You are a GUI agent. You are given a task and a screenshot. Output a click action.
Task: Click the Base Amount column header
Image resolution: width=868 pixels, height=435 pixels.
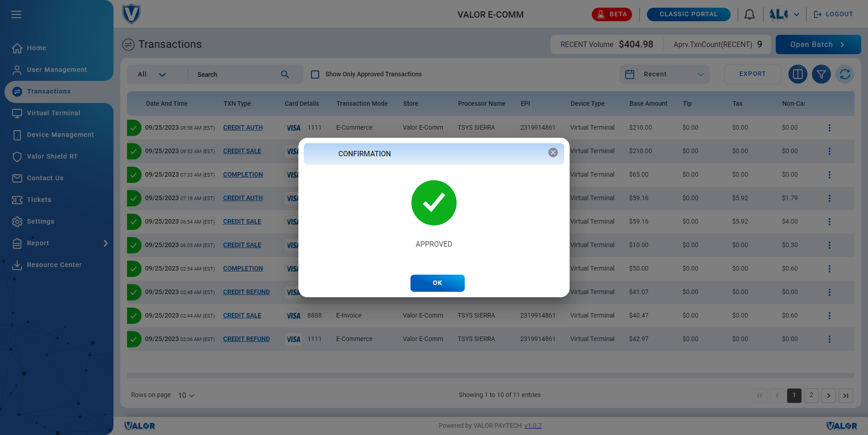click(648, 103)
